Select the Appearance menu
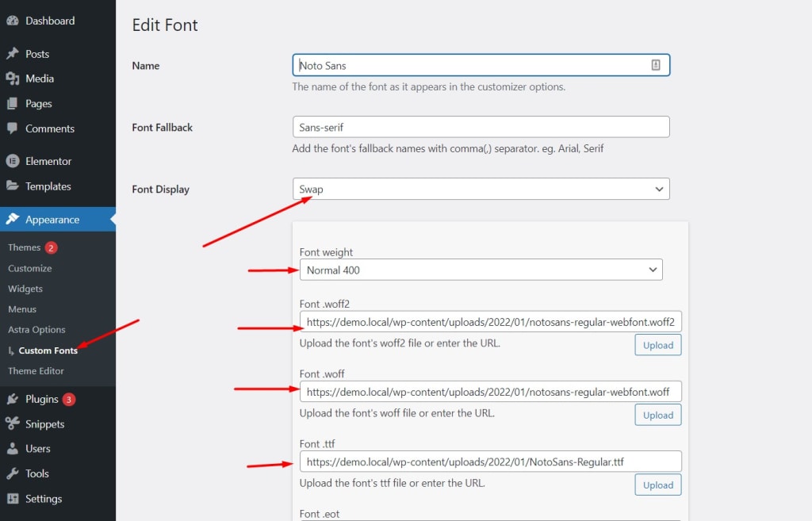 pos(58,219)
